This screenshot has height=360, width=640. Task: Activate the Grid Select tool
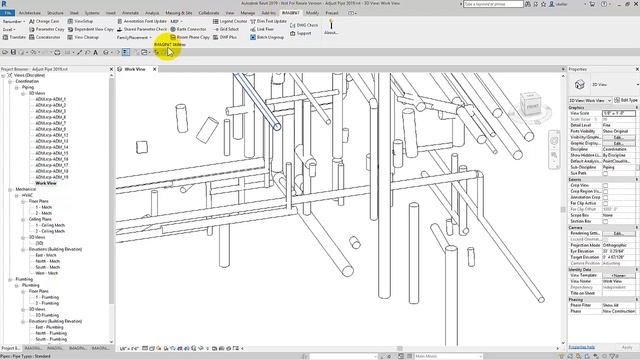pyautogui.click(x=226, y=29)
